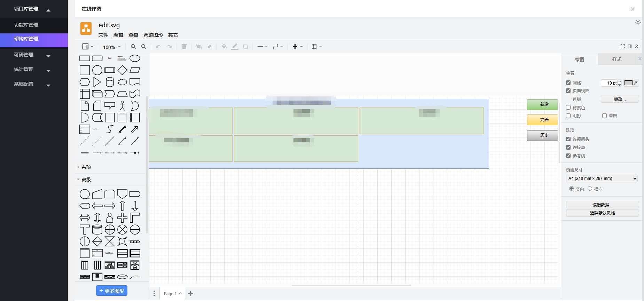Screen dimensions: 644x301
Task: Click the 10 pt grid size field
Action: tap(610, 83)
